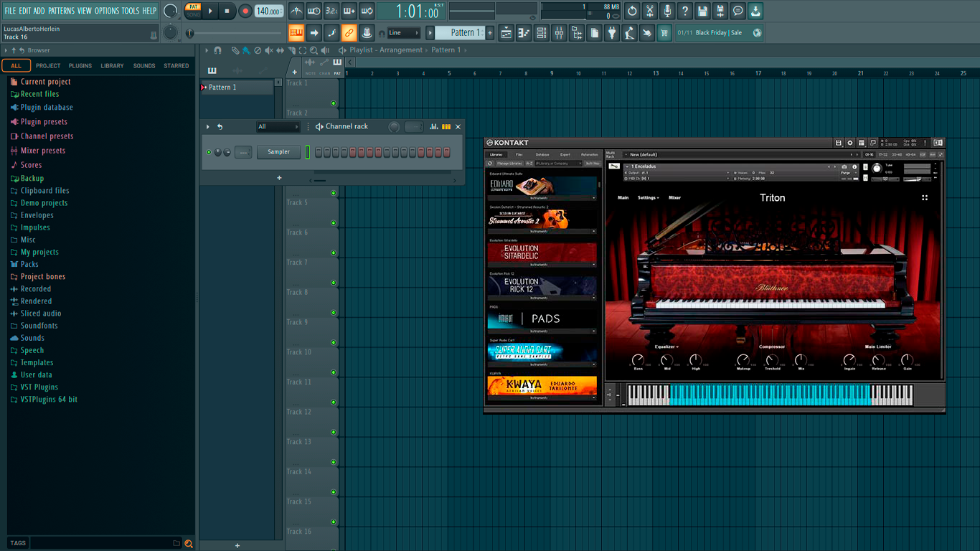Open the mixer view icon
Image resolution: width=980 pixels, height=551 pixels.
559,32
